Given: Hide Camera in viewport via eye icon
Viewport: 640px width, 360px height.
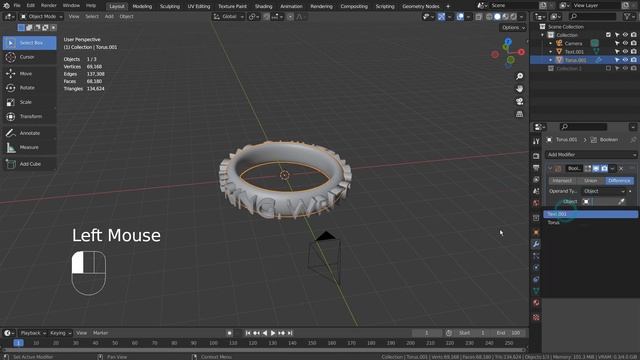Looking at the screenshot, I should 625,43.
